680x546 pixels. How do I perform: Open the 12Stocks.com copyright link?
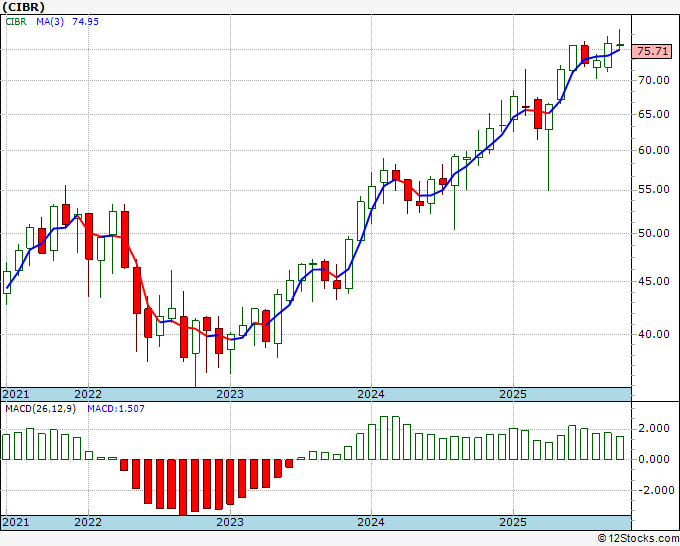pyautogui.click(x=638, y=539)
